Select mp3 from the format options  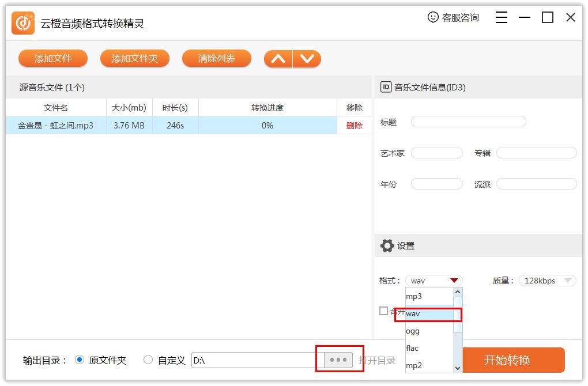tap(427, 296)
